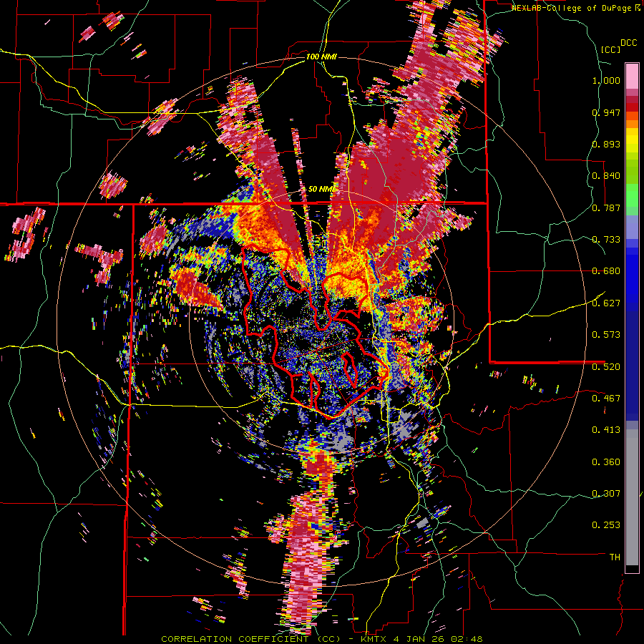Pick the gray low-value segment of the color bar
This screenshot has width=644, height=644.
click(632, 499)
